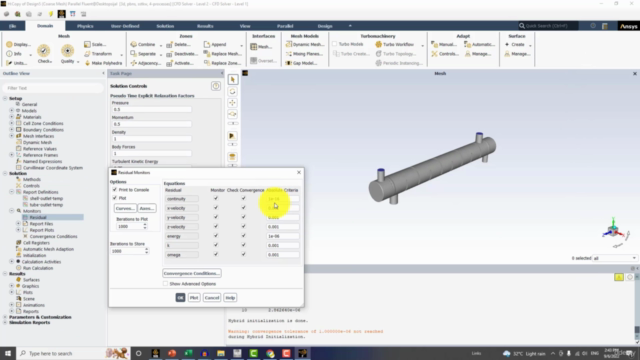
Task: Click the Plot button in dialog
Action: (x=194, y=298)
